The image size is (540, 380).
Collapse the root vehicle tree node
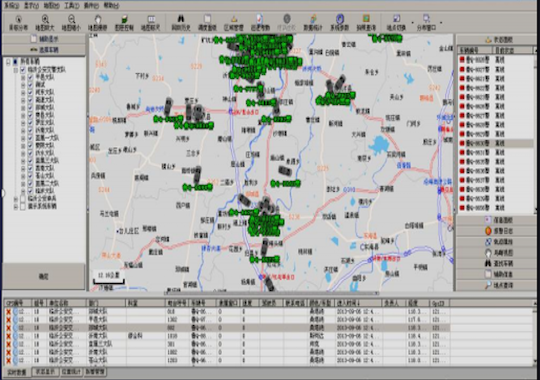8,62
